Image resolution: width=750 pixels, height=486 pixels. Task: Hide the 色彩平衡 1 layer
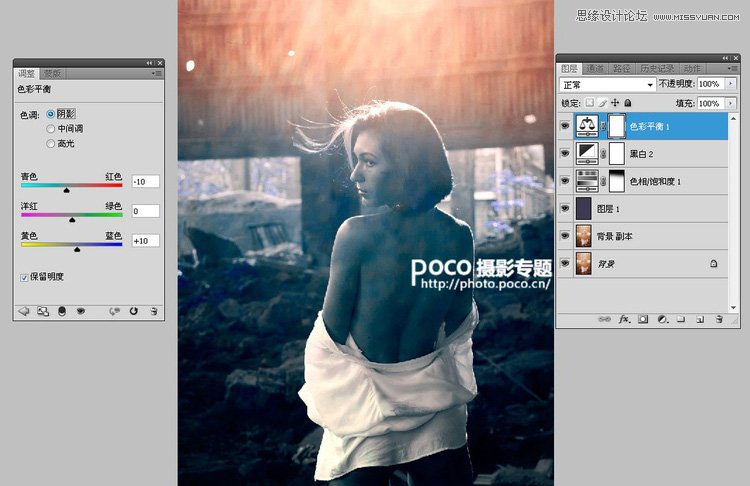(x=565, y=126)
